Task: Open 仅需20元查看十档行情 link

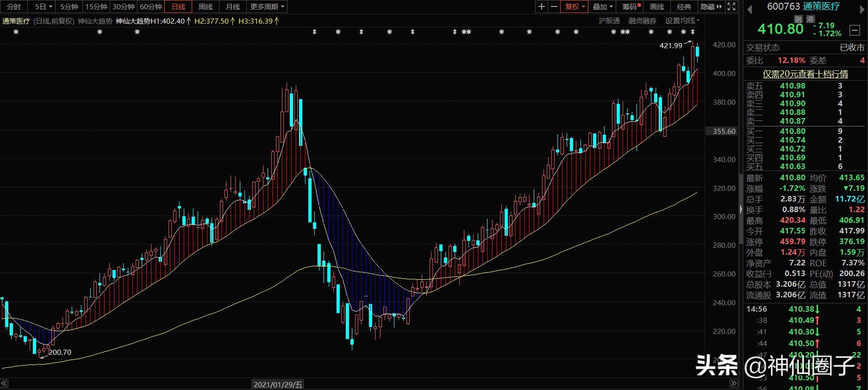Action: (805, 74)
